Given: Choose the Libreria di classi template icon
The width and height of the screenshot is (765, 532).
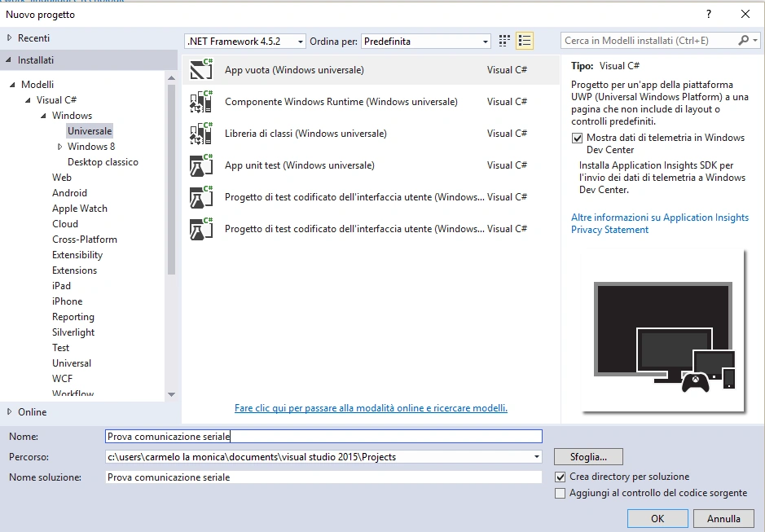Looking at the screenshot, I should (x=201, y=134).
